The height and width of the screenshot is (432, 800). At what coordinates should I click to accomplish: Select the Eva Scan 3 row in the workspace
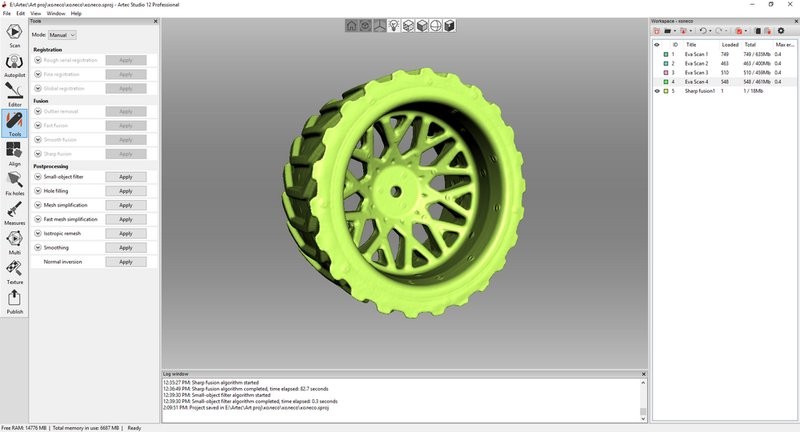[x=696, y=72]
